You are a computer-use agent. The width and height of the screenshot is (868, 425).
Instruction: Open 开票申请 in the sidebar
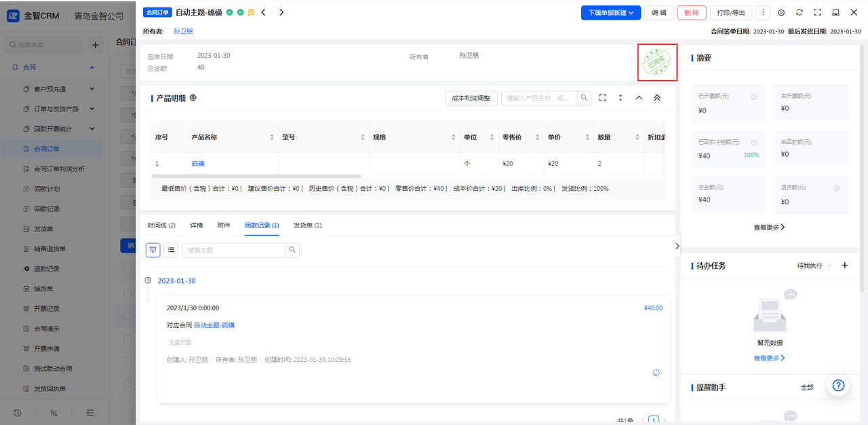[47, 349]
